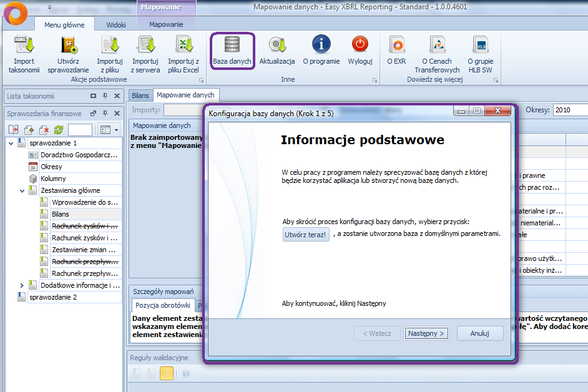588x392 pixels.
Task: Open Baza danych database icon
Action: (x=232, y=45)
